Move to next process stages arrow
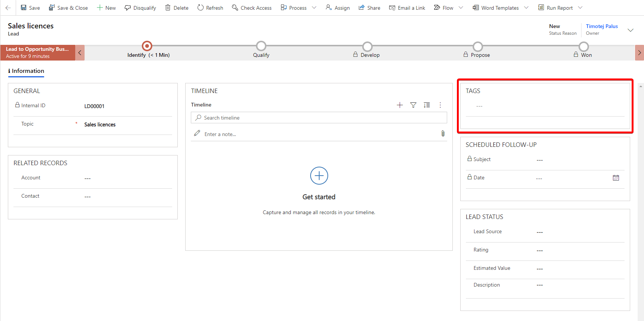This screenshot has width=644, height=321. click(640, 53)
